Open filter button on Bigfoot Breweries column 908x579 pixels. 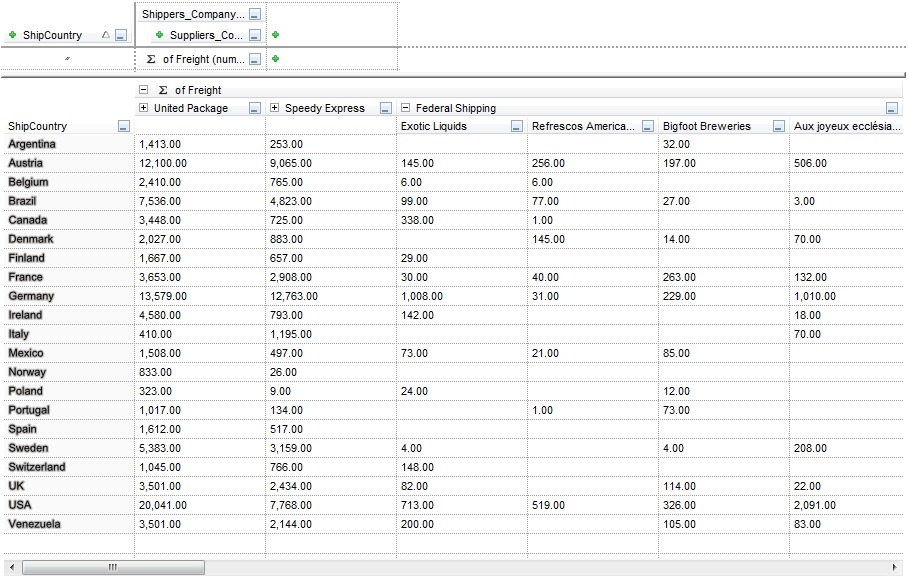779,126
